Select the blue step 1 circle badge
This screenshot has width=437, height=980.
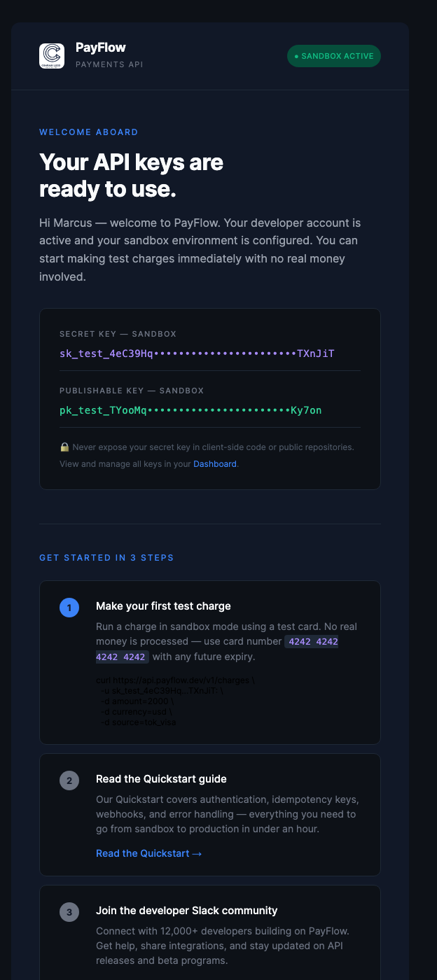pyautogui.click(x=69, y=608)
